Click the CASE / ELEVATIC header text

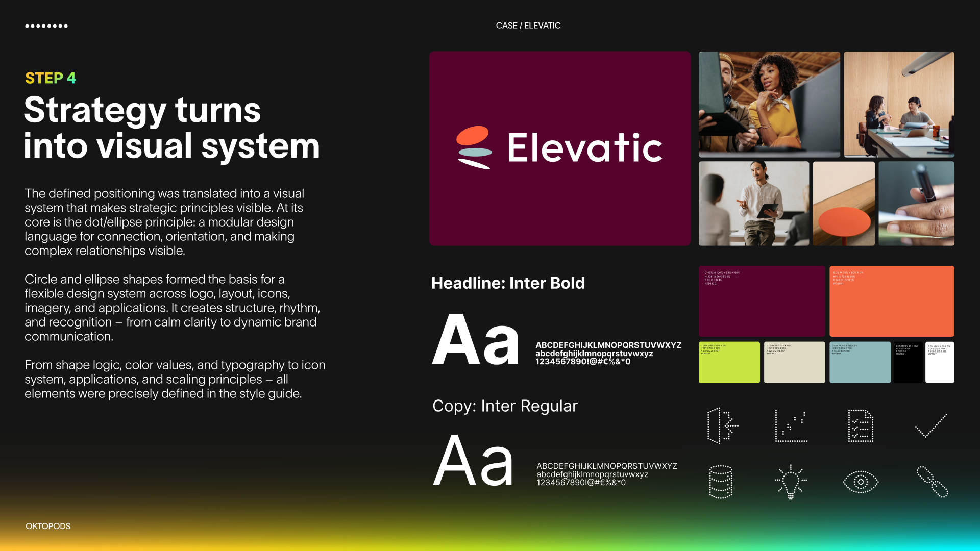(528, 26)
